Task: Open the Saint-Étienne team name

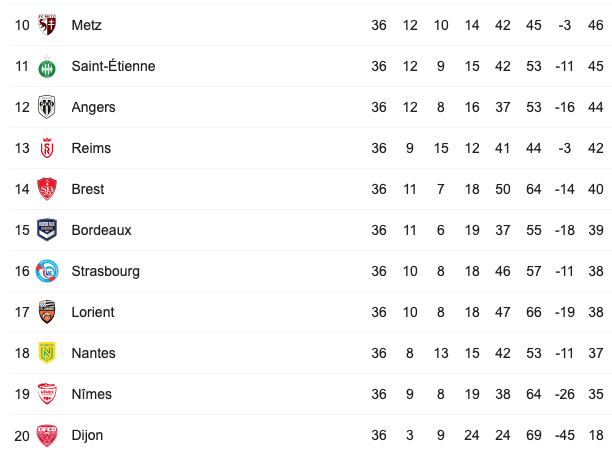Action: (113, 66)
